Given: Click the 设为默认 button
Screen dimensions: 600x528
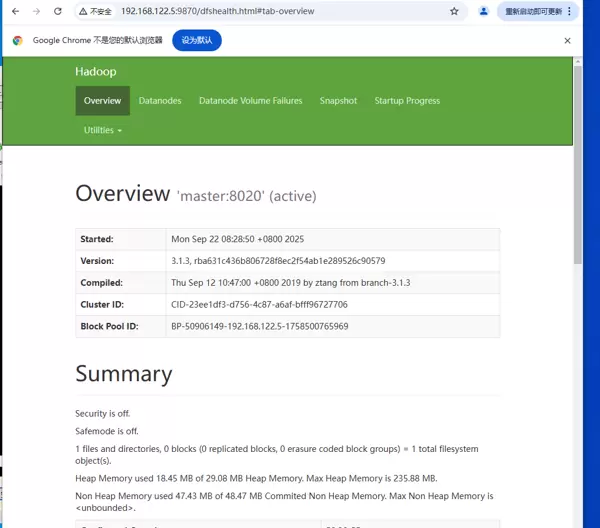Looking at the screenshot, I should tap(197, 41).
